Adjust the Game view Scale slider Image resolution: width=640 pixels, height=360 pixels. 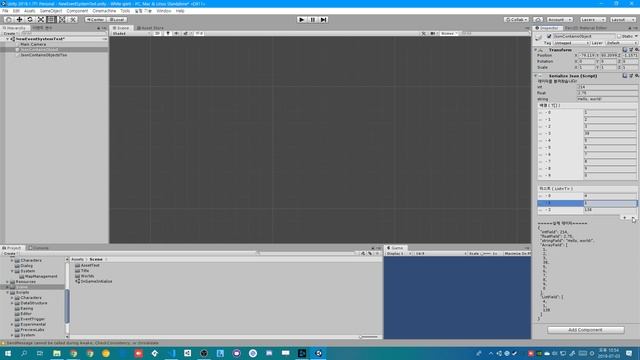pos(485,253)
